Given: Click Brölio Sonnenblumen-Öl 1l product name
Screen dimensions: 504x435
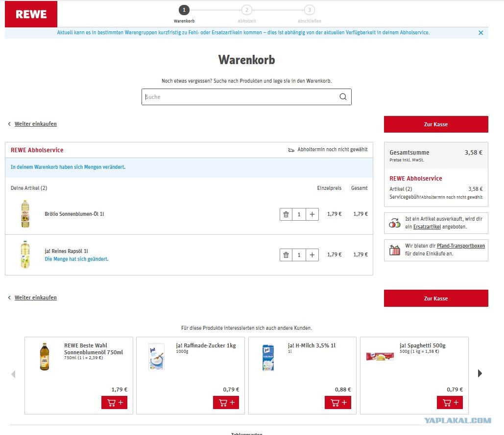Looking at the screenshot, I should tap(74, 214).
